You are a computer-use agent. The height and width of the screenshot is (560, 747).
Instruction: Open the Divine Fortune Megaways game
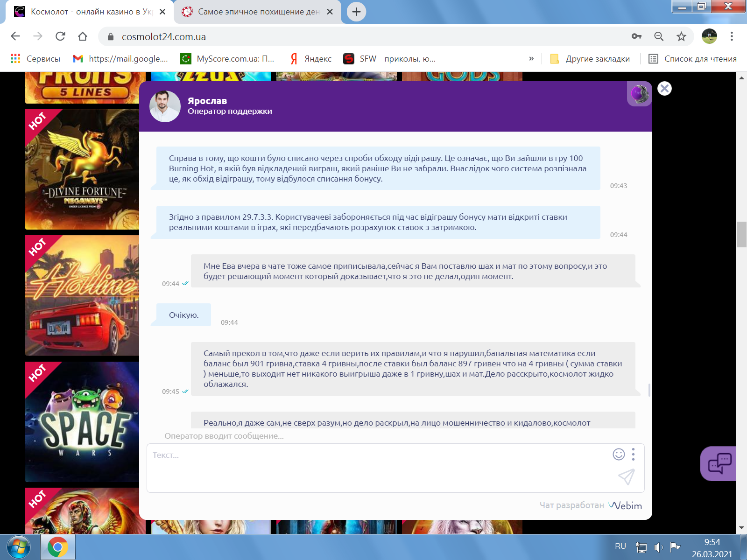[x=82, y=169]
